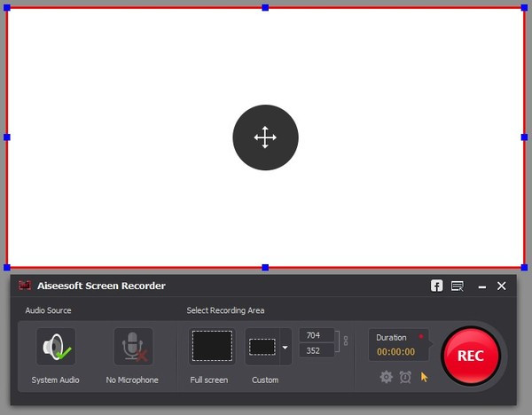Open the feedback menu icon in title bar
The width and height of the screenshot is (532, 415).
click(458, 286)
